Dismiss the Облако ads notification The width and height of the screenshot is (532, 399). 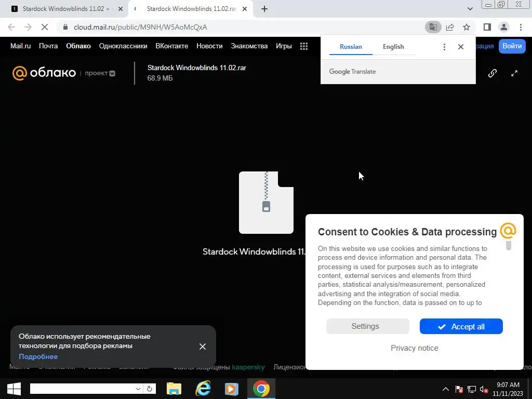(x=203, y=347)
